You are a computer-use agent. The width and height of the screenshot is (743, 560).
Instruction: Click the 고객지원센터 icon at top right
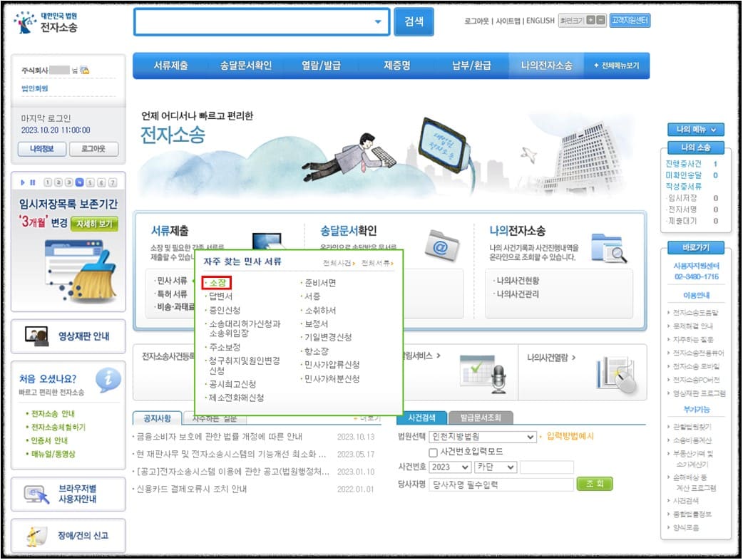[x=630, y=20]
